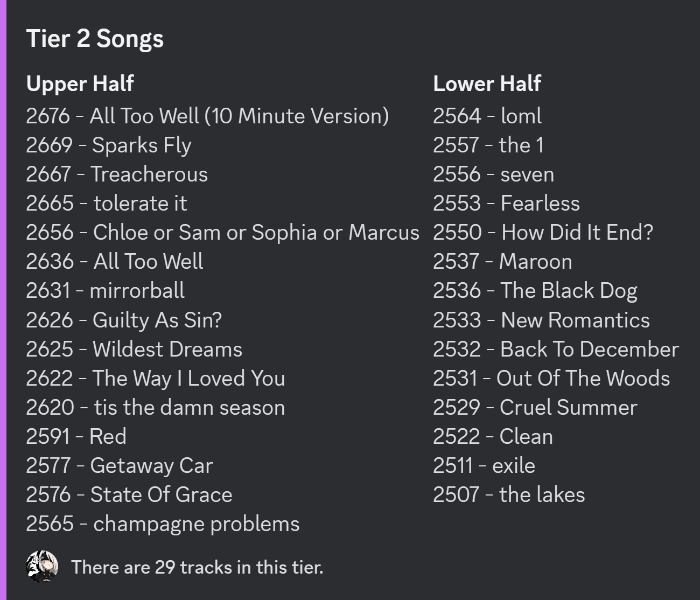Click the Chloe or Sam or Sophia or Marcus line

222,232
